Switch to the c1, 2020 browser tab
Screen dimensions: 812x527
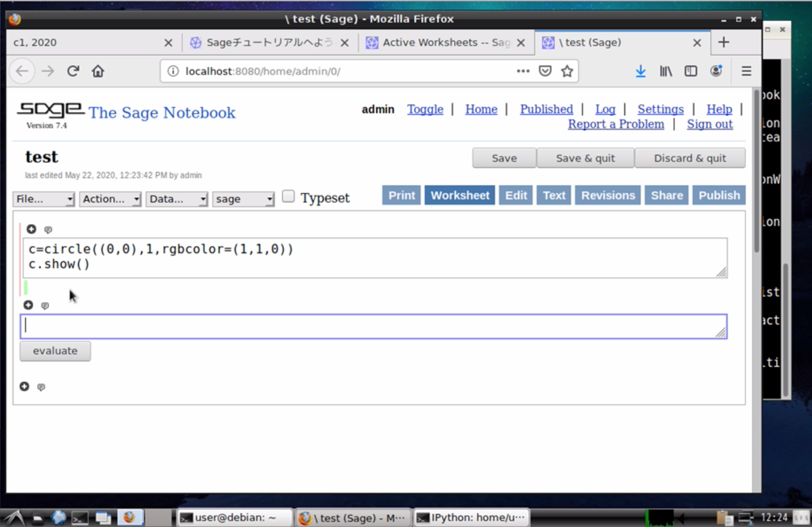87,43
